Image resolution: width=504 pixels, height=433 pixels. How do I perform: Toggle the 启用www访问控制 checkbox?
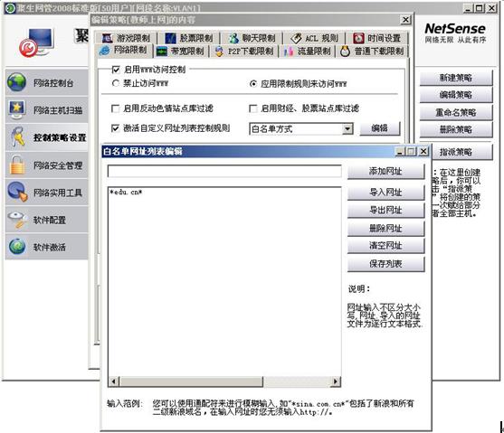coord(116,70)
